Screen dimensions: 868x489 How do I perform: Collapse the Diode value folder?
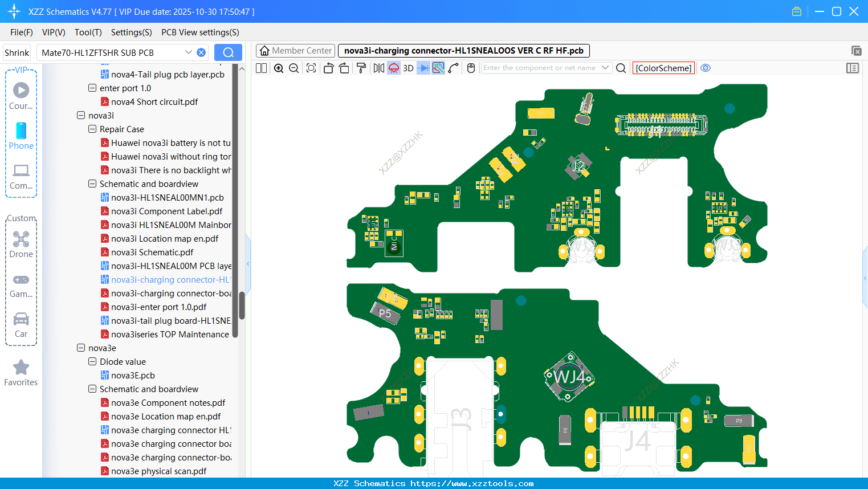coord(92,361)
